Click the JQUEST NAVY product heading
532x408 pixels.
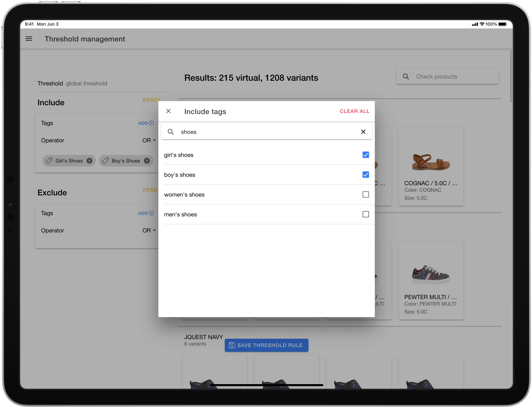tap(204, 337)
